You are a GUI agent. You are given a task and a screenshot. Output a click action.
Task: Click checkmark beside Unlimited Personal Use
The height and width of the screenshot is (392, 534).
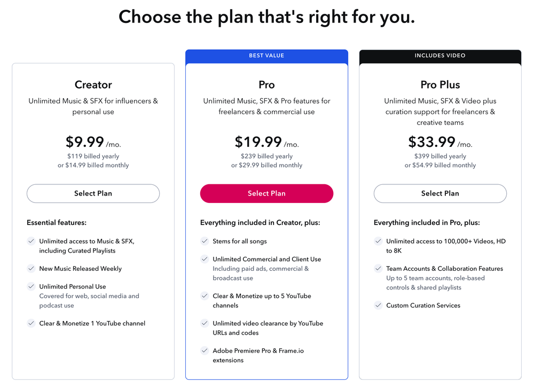point(31,286)
